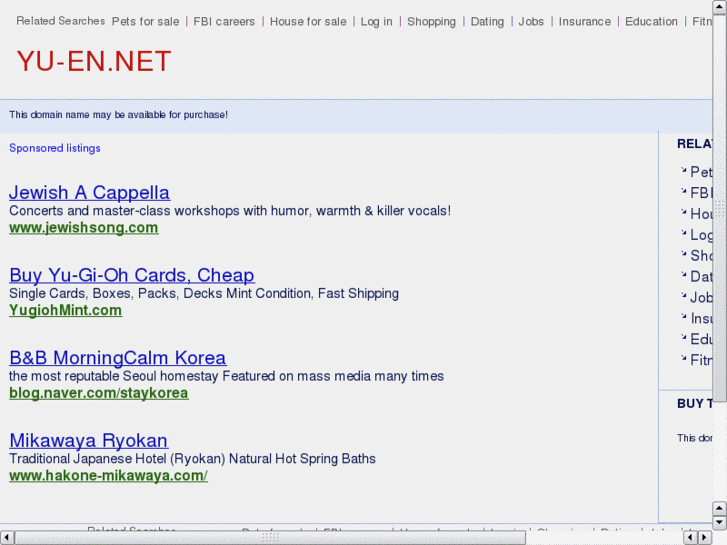Visit www.hakone-mikawaya.com link
Screen dimensions: 727x545
(108, 475)
